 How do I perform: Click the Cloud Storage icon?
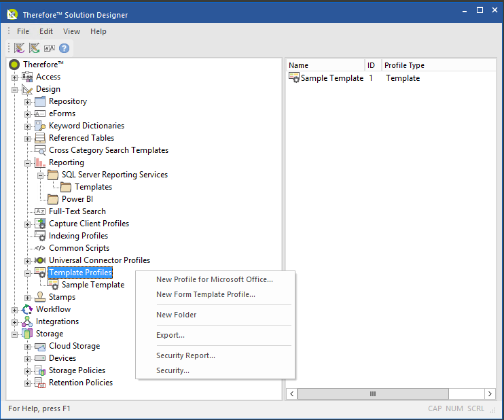39,346
